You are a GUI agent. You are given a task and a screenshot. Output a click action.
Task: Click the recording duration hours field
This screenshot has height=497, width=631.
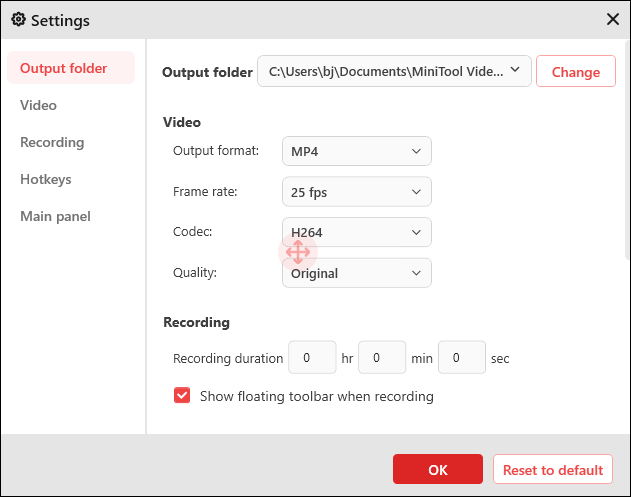pyautogui.click(x=312, y=357)
